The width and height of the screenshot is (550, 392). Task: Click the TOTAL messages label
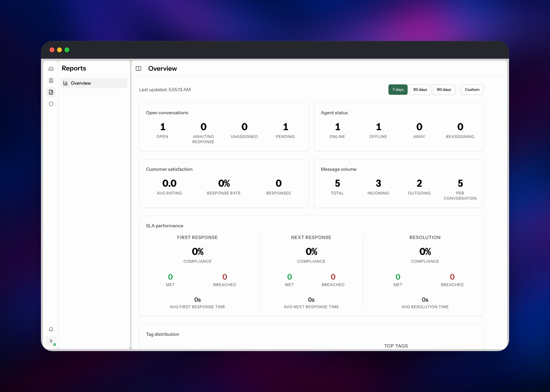[337, 193]
